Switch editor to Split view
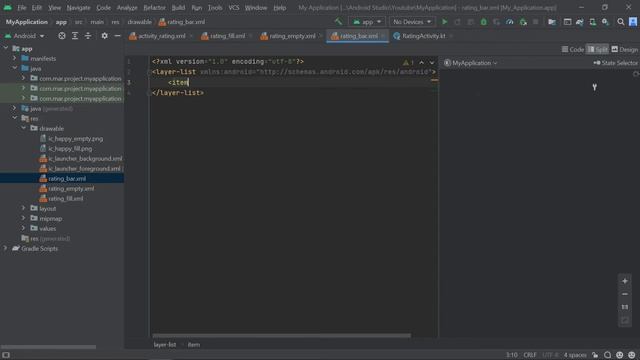Viewport: 640px width, 360px height. 597,49
